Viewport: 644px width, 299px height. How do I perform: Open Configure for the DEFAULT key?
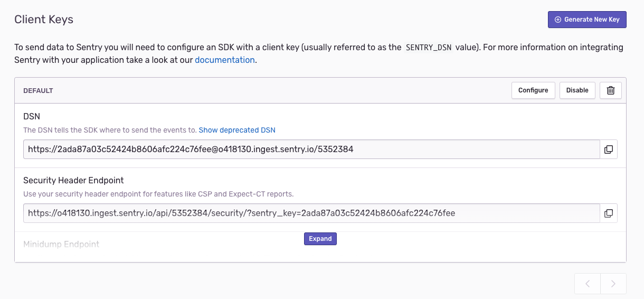coord(533,90)
